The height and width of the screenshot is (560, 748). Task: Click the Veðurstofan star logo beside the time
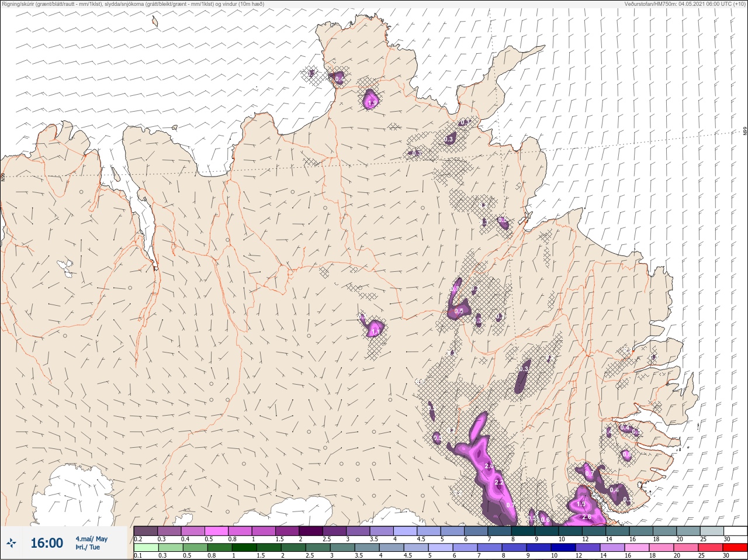pyautogui.click(x=11, y=544)
